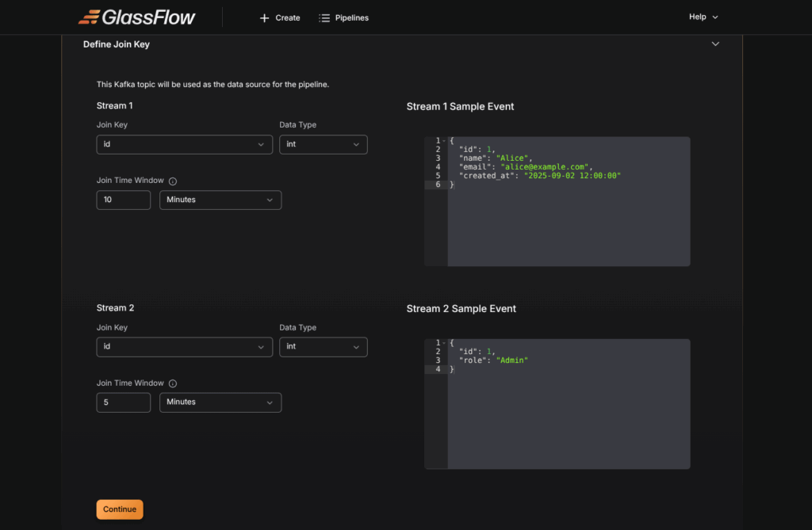Click Stream 2 time window value field

pos(123,402)
